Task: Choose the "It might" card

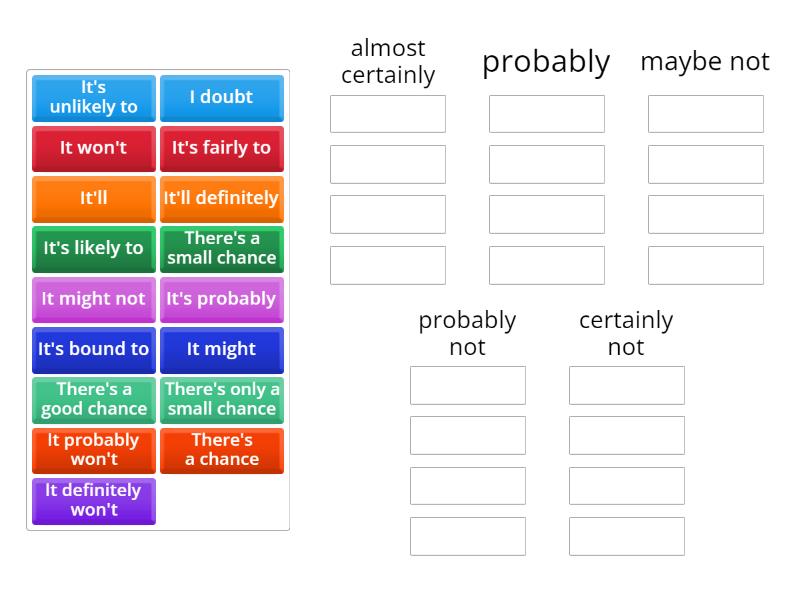Action: 221,350
